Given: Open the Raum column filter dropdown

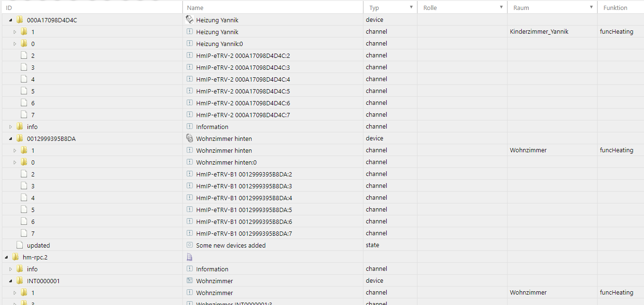Looking at the screenshot, I should tap(591, 8).
